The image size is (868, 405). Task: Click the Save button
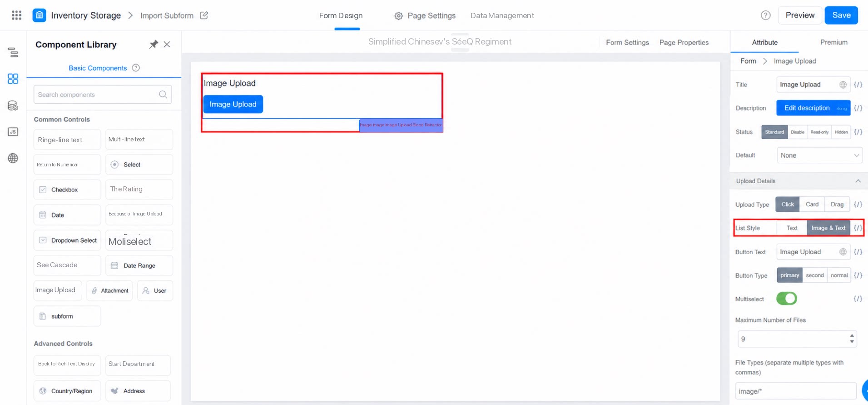tap(841, 15)
